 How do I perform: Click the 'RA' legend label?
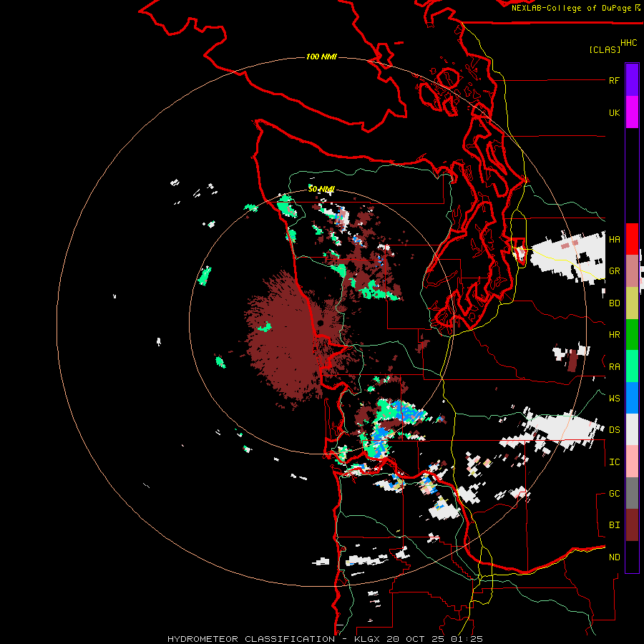614,367
